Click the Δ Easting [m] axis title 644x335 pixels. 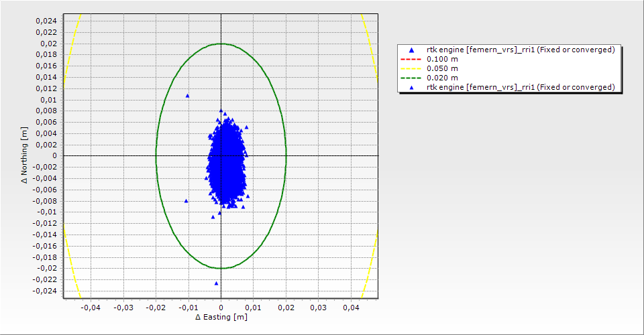[x=221, y=317]
